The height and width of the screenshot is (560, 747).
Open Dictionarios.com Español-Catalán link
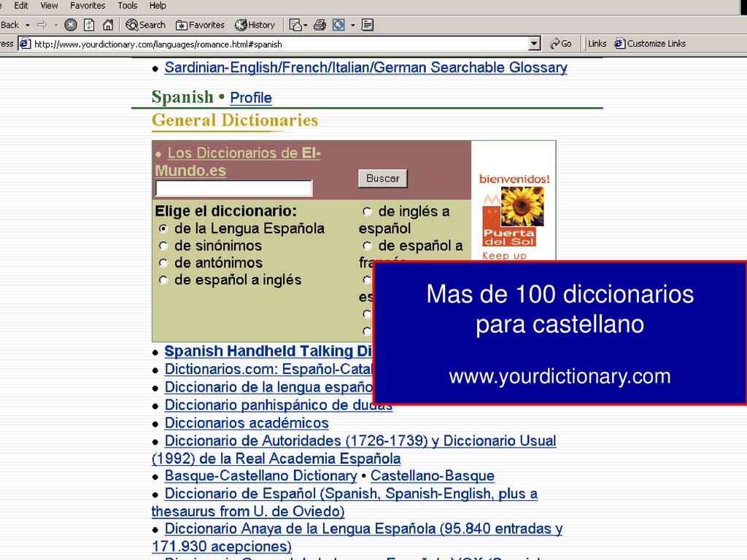coord(268,369)
